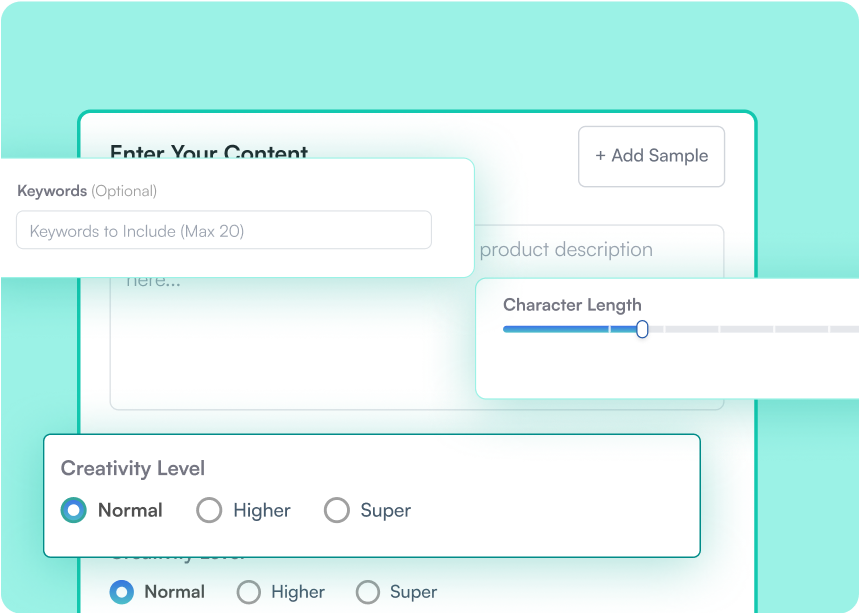Click the Character Length slider handle
Screen dimensions: 859x613
(x=642, y=329)
